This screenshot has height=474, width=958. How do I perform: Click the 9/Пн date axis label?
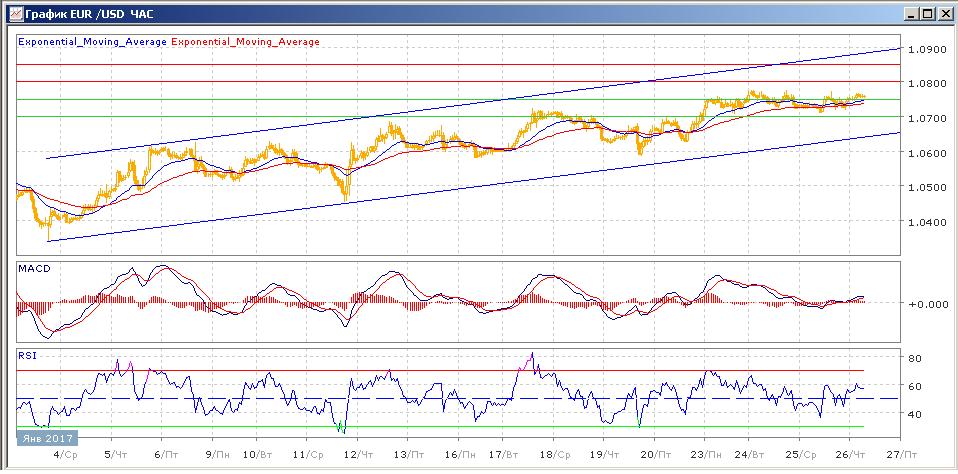[218, 455]
